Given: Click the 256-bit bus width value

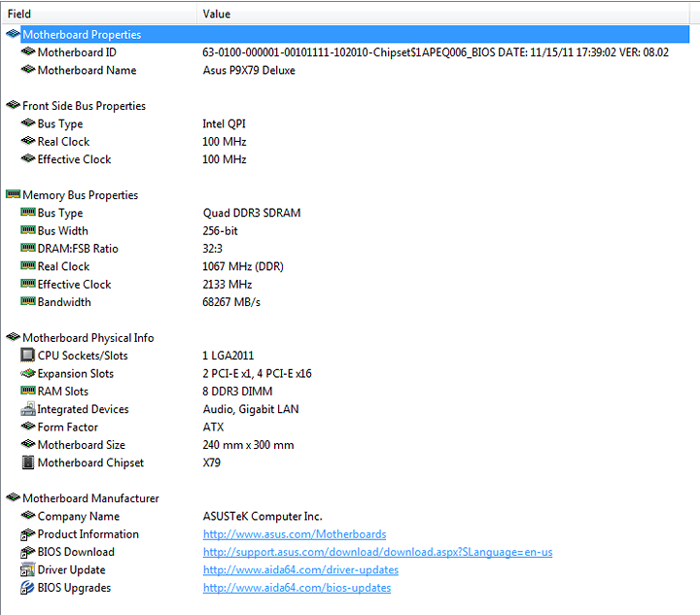Looking at the screenshot, I should coord(220,230).
